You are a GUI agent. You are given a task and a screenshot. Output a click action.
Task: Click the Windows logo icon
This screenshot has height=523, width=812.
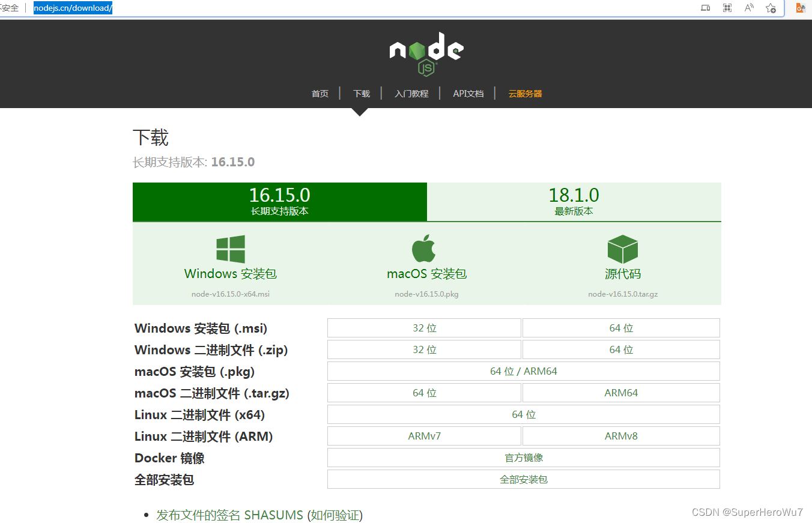pyautogui.click(x=231, y=249)
